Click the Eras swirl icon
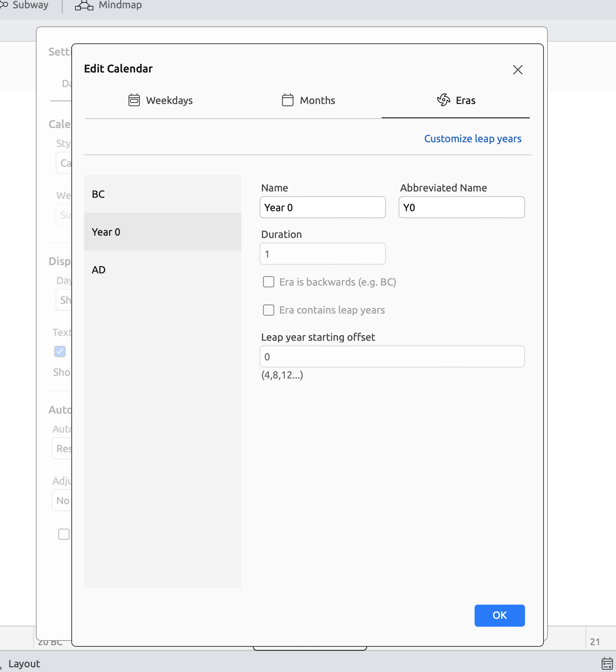The height and width of the screenshot is (672, 616). [443, 100]
